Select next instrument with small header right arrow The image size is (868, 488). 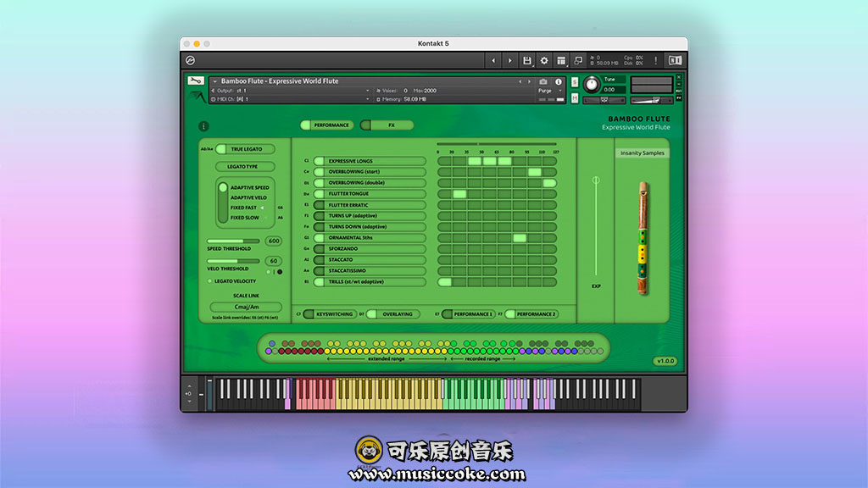click(529, 81)
